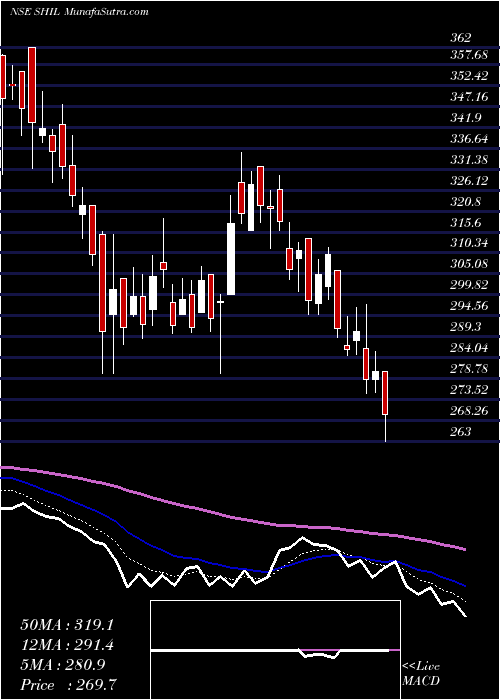Screen dimensions: 500x700
Task: Click the 268.26 price axis label
Action: 469,411
